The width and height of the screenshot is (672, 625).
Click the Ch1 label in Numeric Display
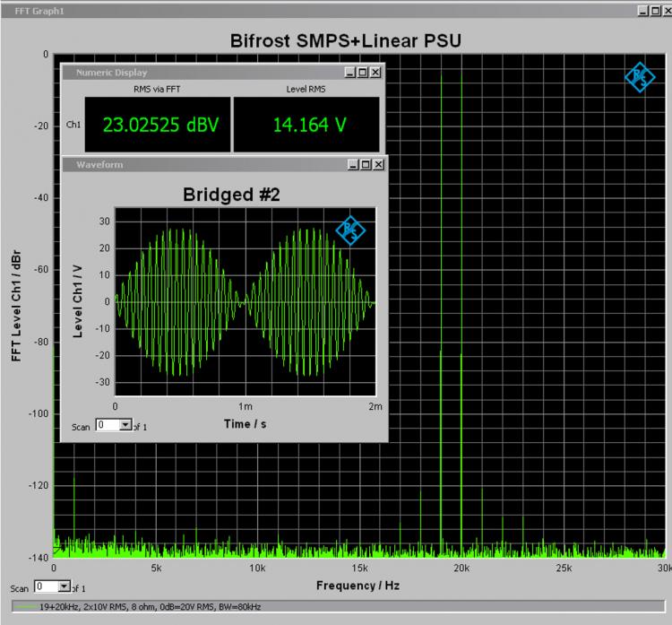pyautogui.click(x=73, y=125)
